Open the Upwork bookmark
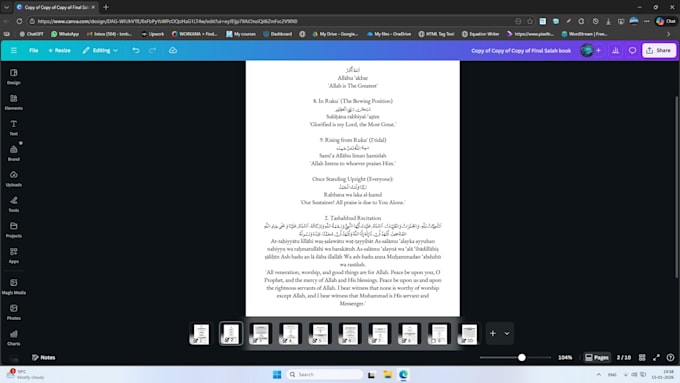680x383 pixels. click(153, 34)
